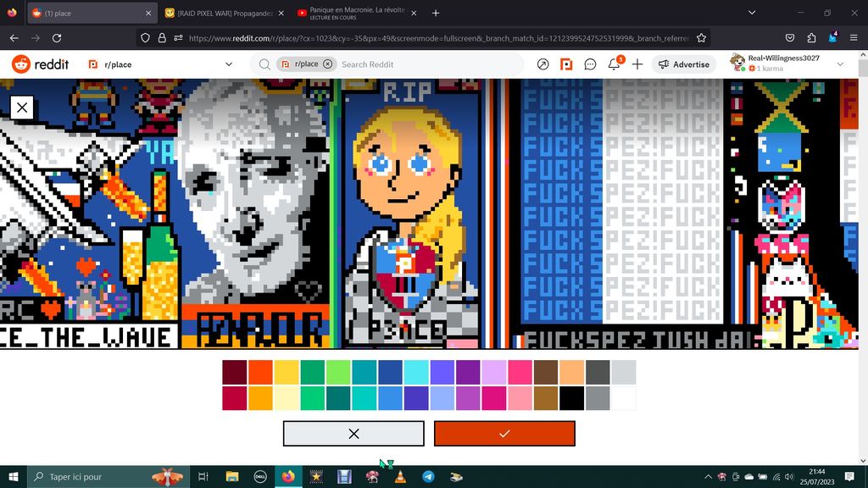
Task: Close the fullscreen canvas with the X icon
Action: point(22,107)
